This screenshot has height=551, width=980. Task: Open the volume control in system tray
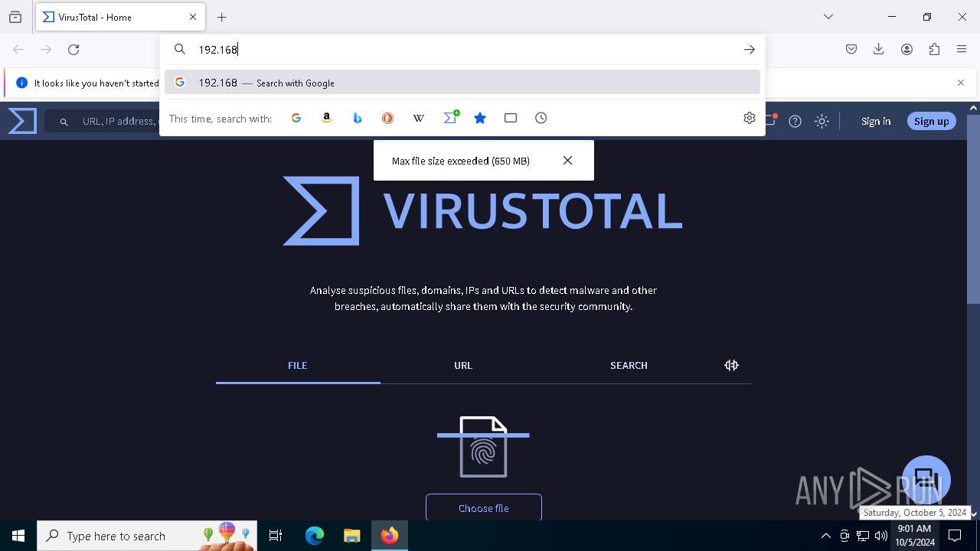pos(881,536)
